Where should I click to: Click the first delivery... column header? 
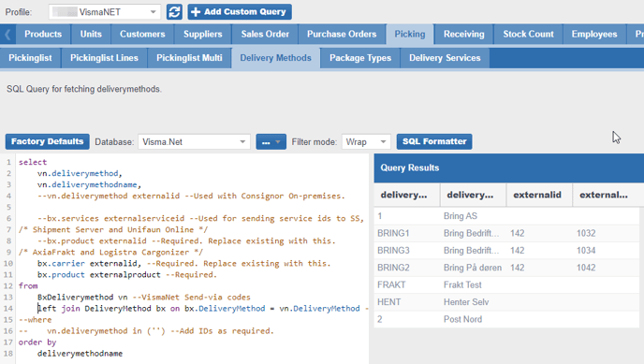(406, 195)
